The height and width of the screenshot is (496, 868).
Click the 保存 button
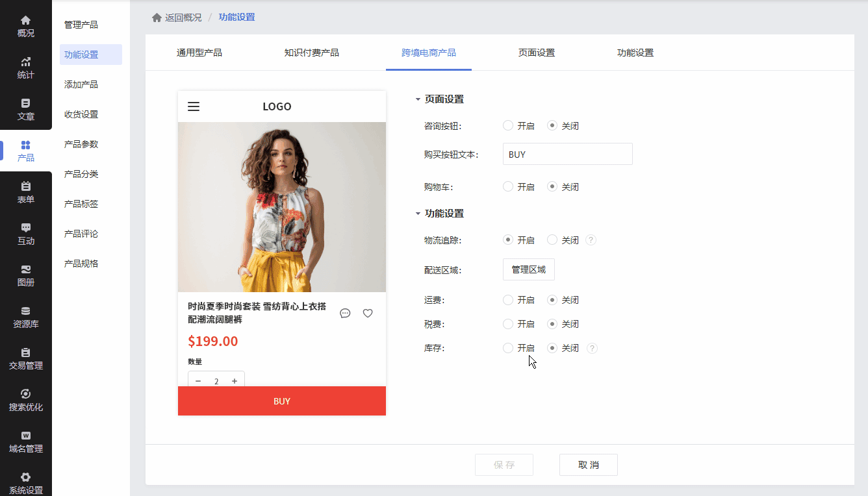[504, 465]
